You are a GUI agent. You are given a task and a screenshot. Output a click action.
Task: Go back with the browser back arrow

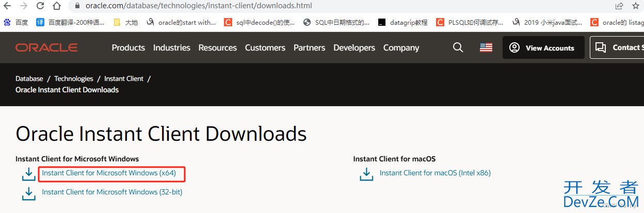7,6
